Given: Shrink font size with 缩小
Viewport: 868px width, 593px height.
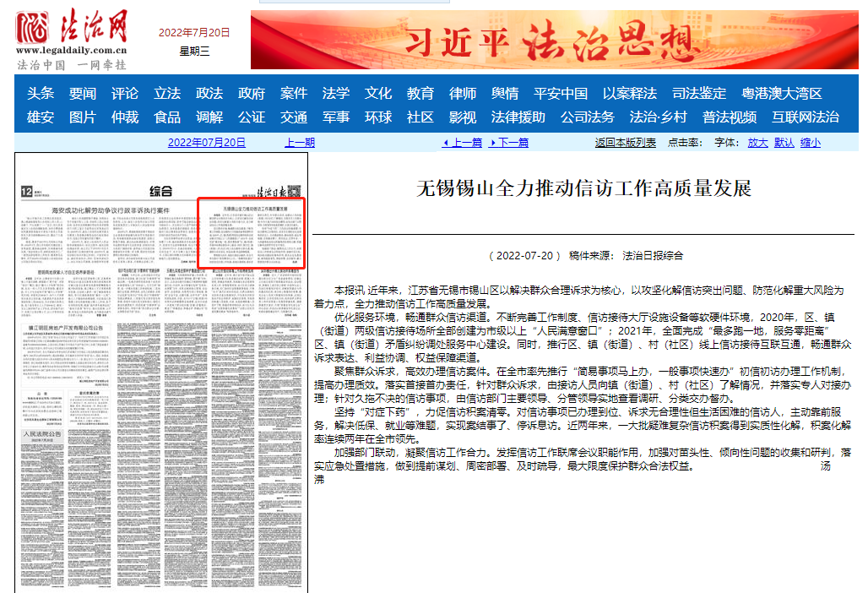Looking at the screenshot, I should click(811, 143).
